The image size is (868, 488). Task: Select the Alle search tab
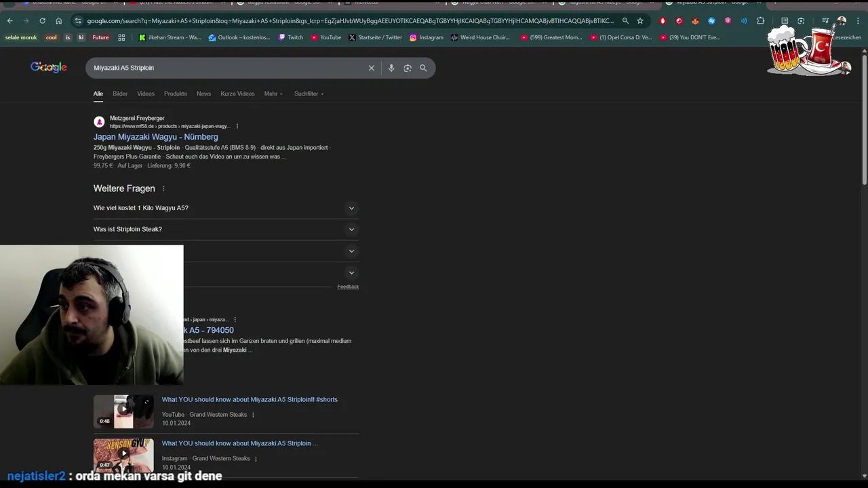98,94
